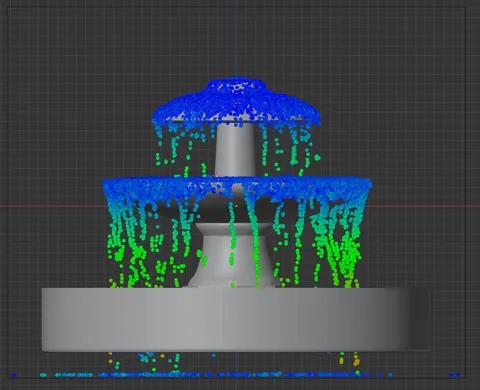
Task: Select the upper gray column under top tier
Action: coord(235,149)
